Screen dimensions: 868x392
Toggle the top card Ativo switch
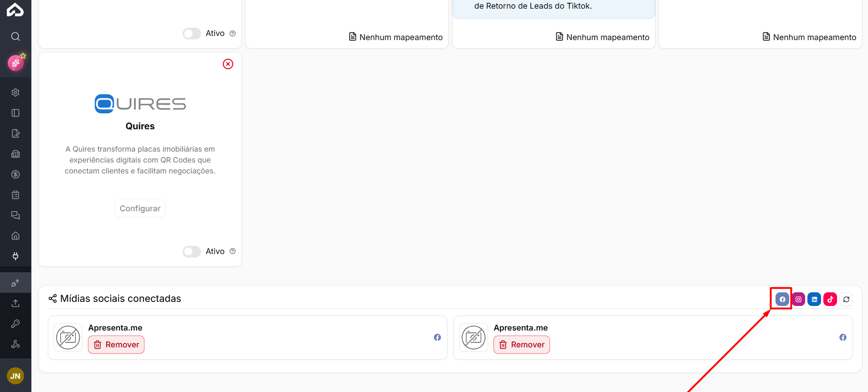(x=192, y=33)
